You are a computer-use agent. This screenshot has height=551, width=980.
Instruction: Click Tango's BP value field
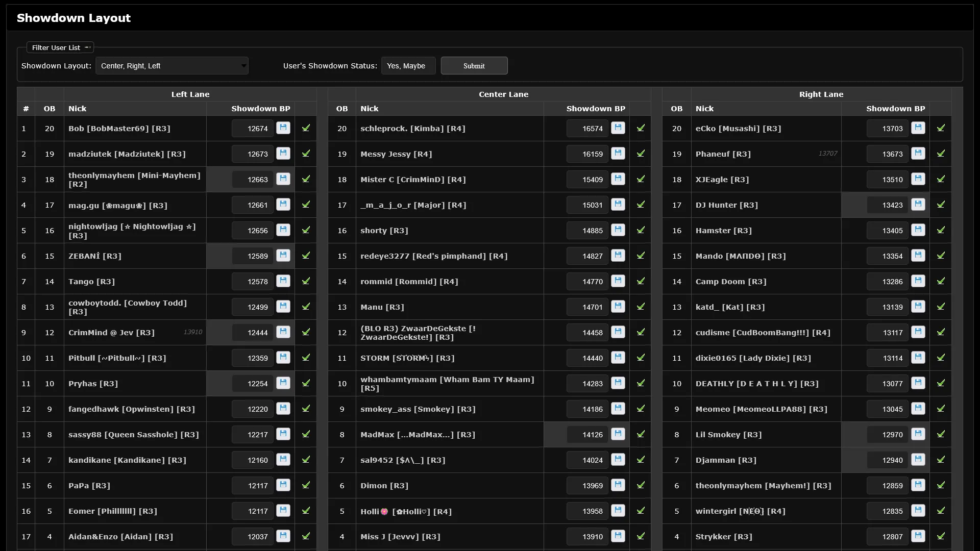click(x=253, y=282)
